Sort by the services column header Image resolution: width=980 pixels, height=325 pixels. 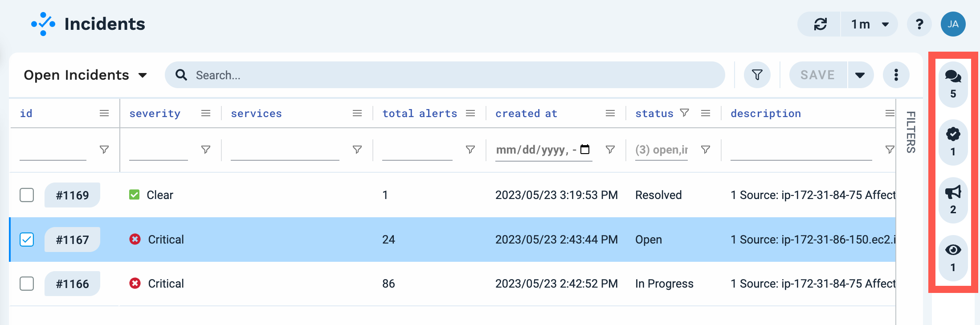(x=257, y=114)
